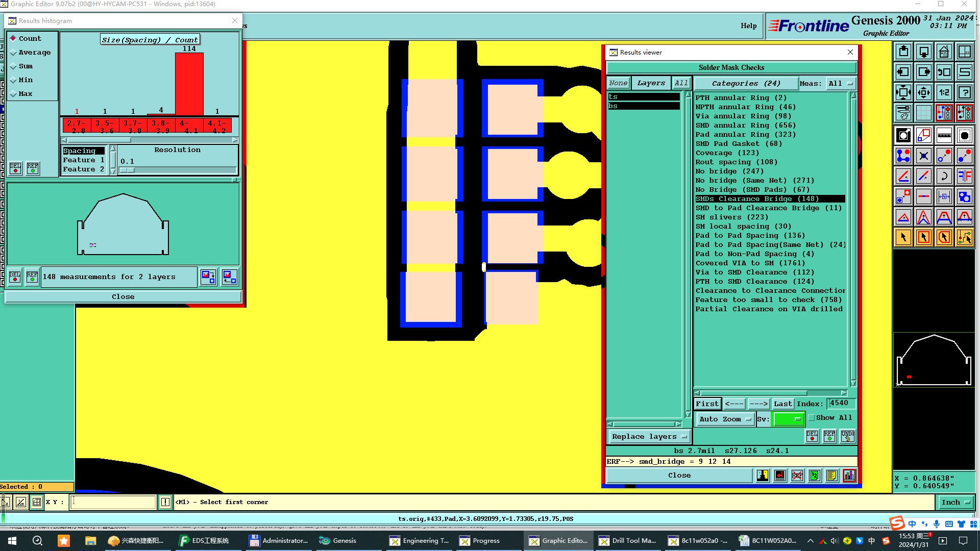
Task: Go to previous result arrow button
Action: pos(734,404)
